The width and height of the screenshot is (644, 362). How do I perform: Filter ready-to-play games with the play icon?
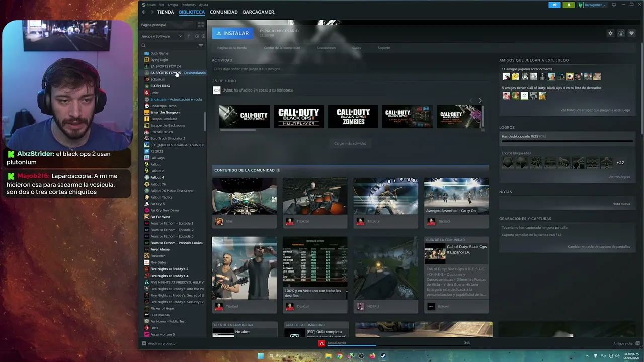click(203, 36)
